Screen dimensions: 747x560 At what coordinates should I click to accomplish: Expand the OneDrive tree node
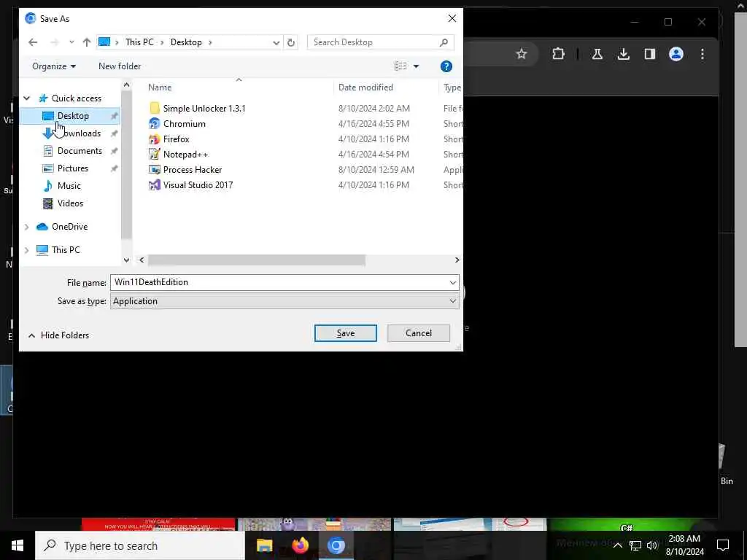(27, 227)
